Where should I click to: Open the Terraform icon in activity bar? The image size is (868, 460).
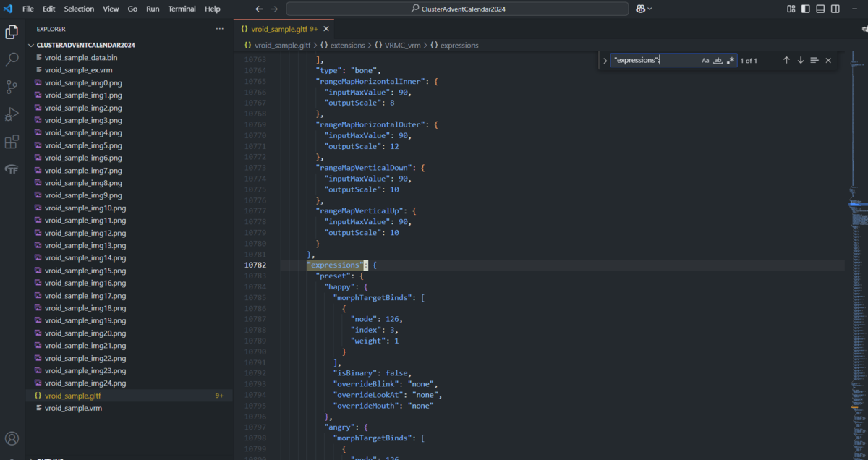coord(12,169)
